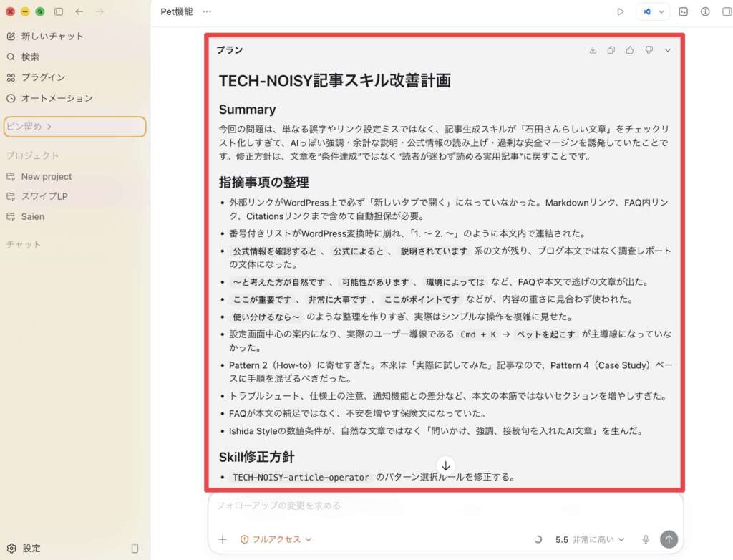The width and height of the screenshot is (733, 560).
Task: Go forward with the right arrow
Action: click(x=99, y=11)
